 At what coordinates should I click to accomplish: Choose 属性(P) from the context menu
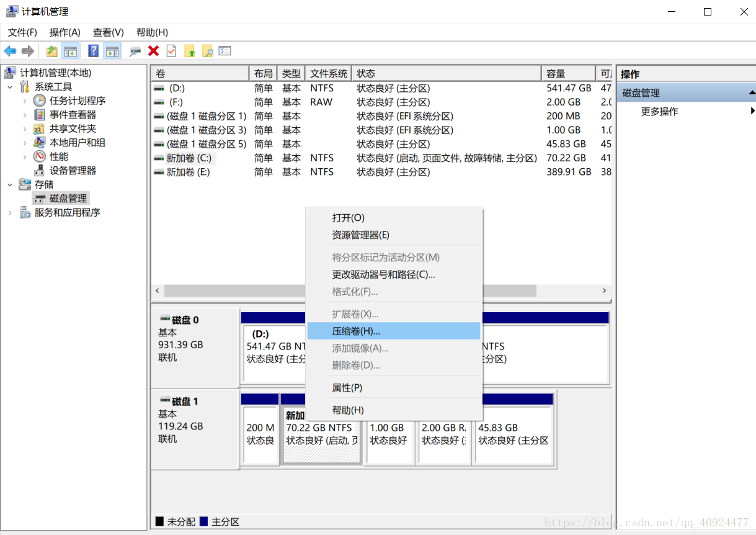pos(394,388)
